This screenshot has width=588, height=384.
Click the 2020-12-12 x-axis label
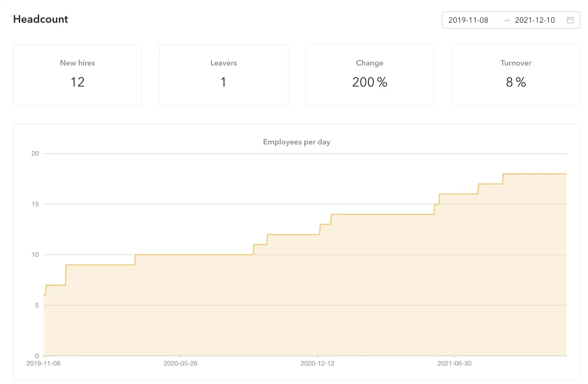pos(317,363)
